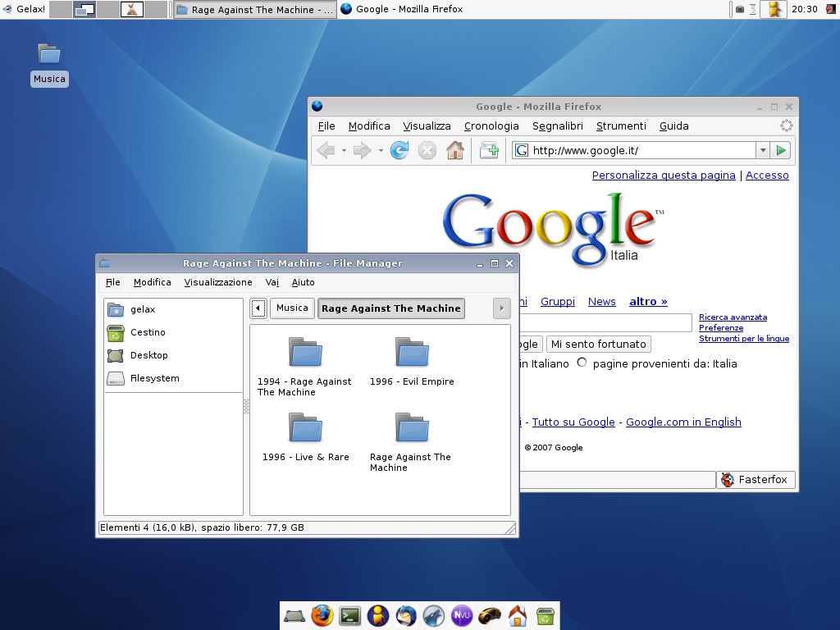
Task: Open File Manager Visualizzazione menu
Action: pyautogui.click(x=218, y=282)
